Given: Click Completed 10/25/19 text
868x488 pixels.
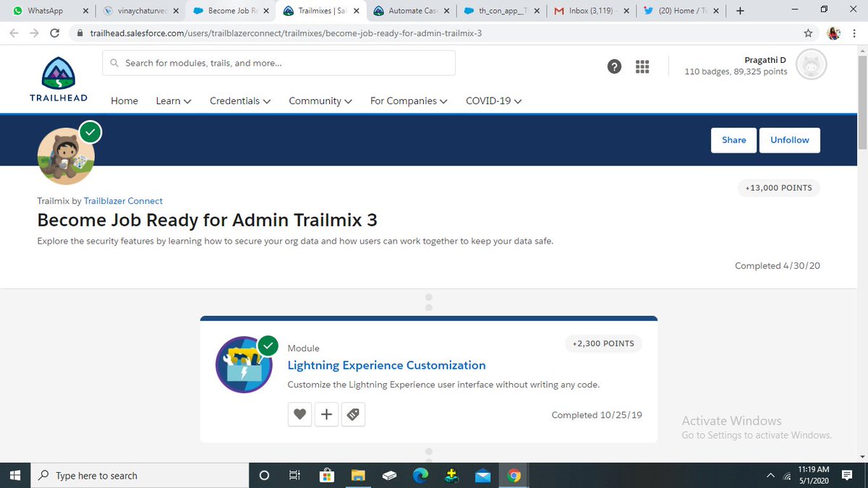Looking at the screenshot, I should coord(597,415).
